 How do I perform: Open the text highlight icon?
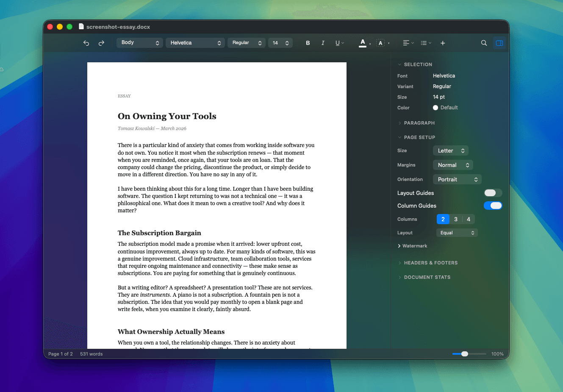pyautogui.click(x=380, y=43)
